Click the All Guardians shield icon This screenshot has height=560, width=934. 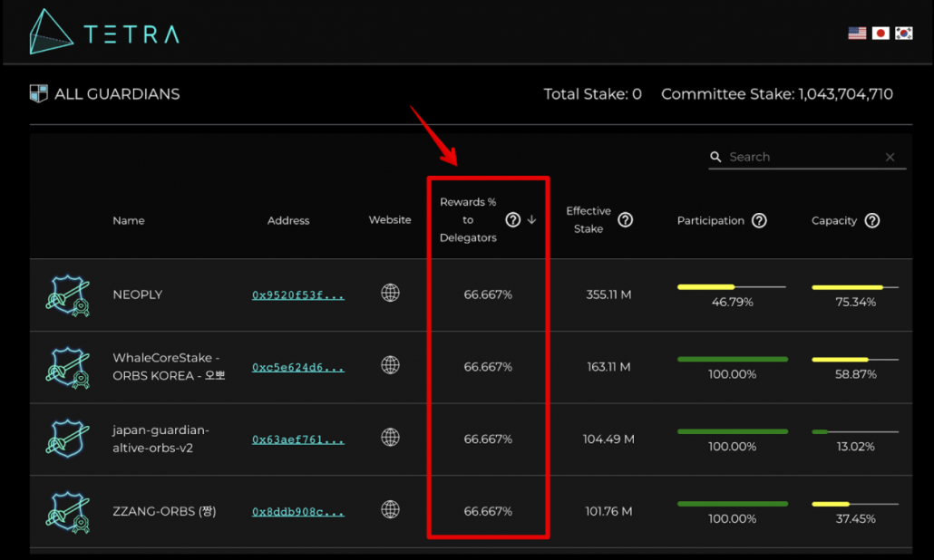[x=39, y=93]
